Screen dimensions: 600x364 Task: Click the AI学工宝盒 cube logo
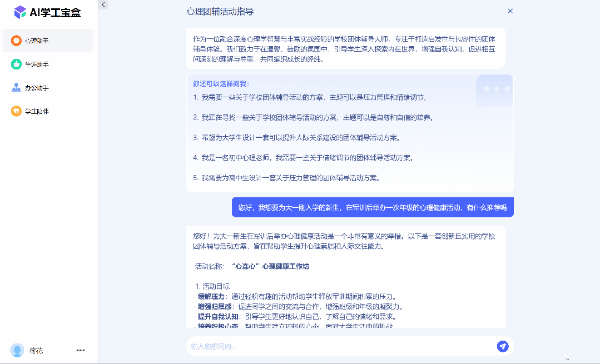click(x=20, y=12)
